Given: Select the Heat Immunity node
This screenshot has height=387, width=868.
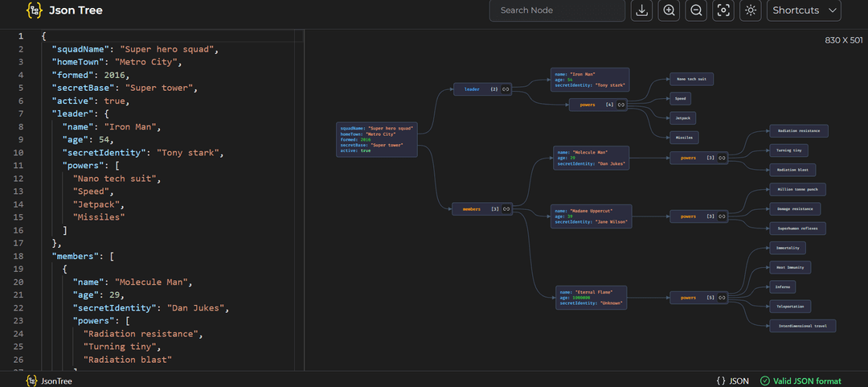Looking at the screenshot, I should (791, 267).
